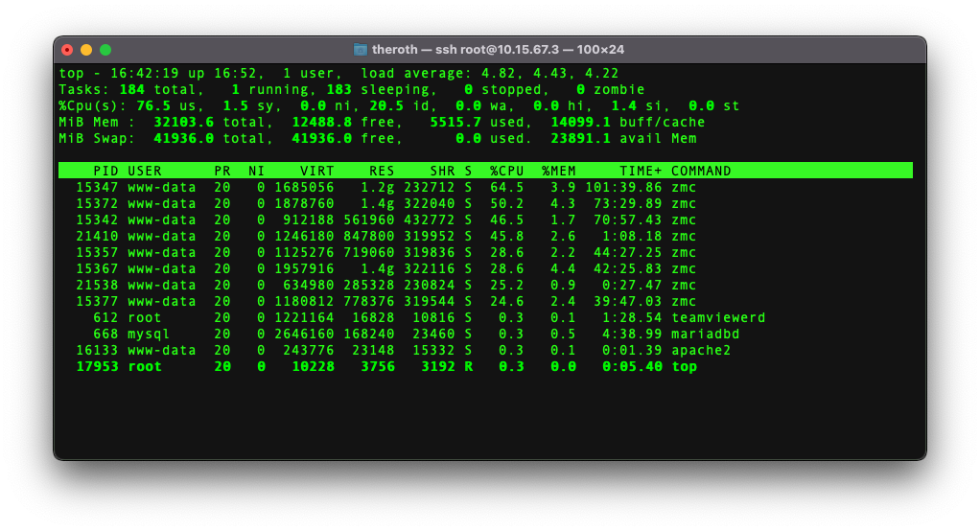Click PID 21538 in process list

[x=97, y=285]
